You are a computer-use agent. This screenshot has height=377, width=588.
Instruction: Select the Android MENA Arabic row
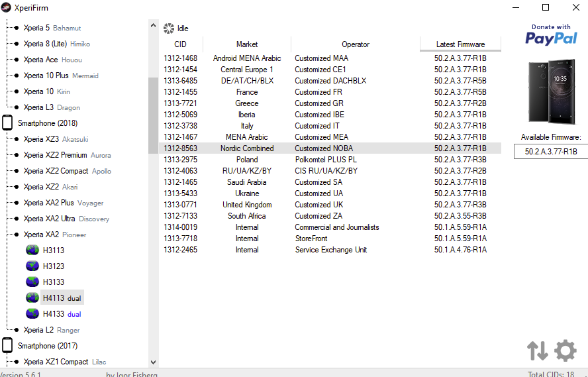pyautogui.click(x=330, y=58)
